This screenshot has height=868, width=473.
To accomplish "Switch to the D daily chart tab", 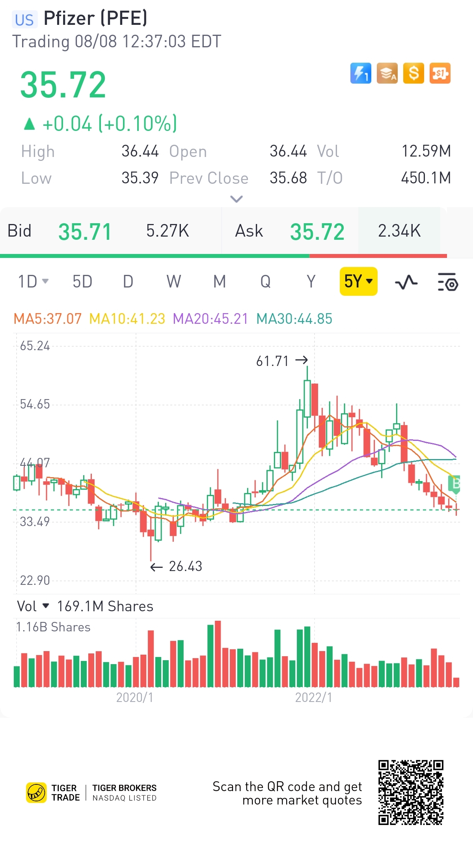I will [x=128, y=282].
